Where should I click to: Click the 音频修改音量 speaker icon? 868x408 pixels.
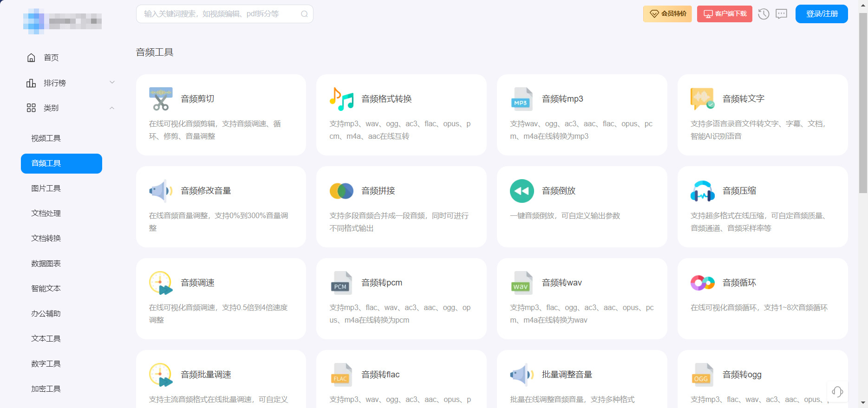pyautogui.click(x=161, y=191)
